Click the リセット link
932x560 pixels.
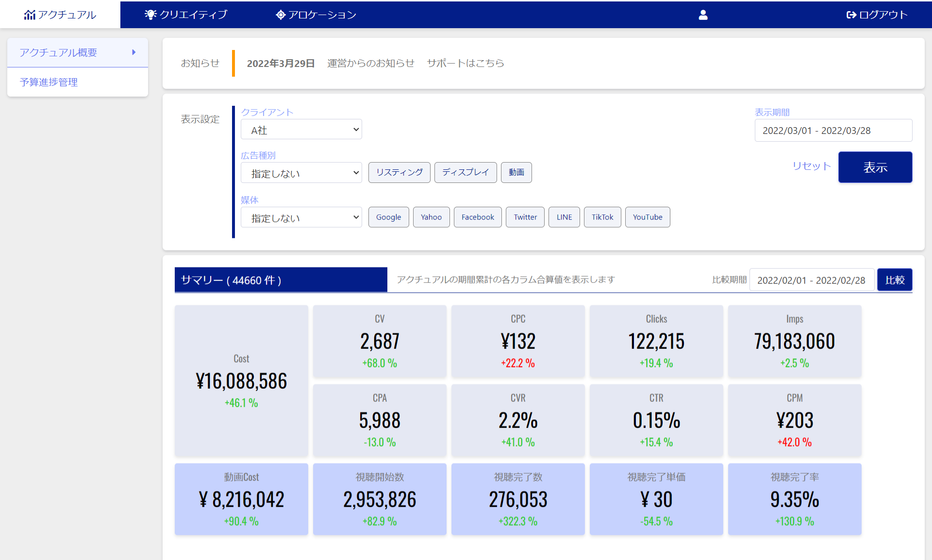coord(811,166)
